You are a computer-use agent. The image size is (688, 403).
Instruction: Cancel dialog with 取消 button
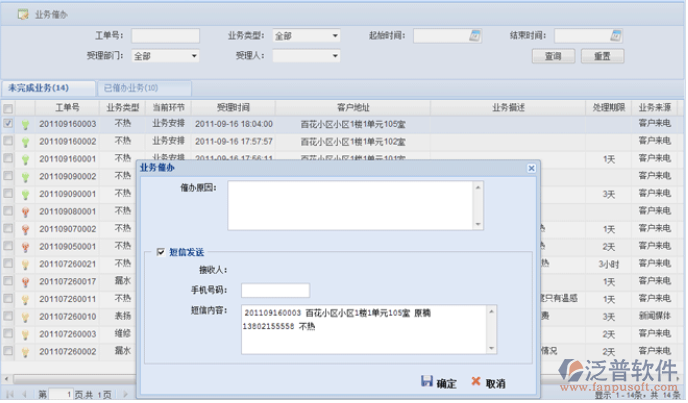click(488, 383)
